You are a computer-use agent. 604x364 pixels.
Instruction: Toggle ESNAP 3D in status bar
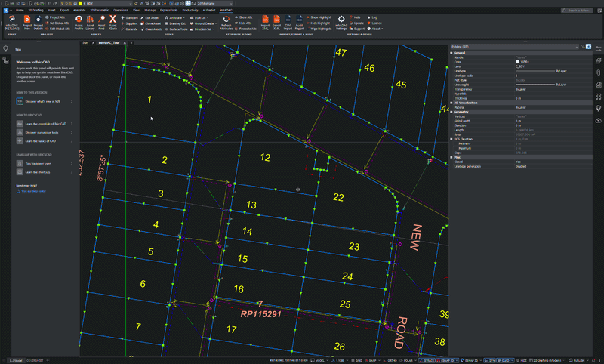coord(470,361)
